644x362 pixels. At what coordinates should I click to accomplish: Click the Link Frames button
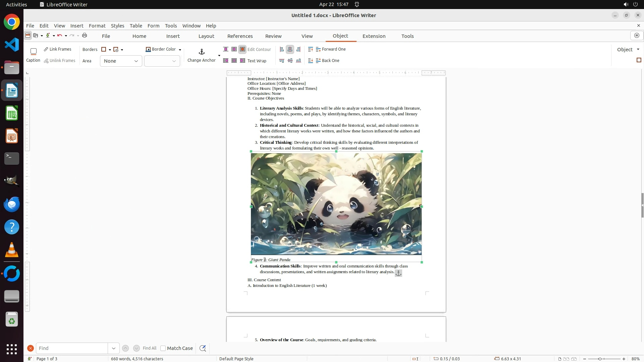click(x=58, y=49)
